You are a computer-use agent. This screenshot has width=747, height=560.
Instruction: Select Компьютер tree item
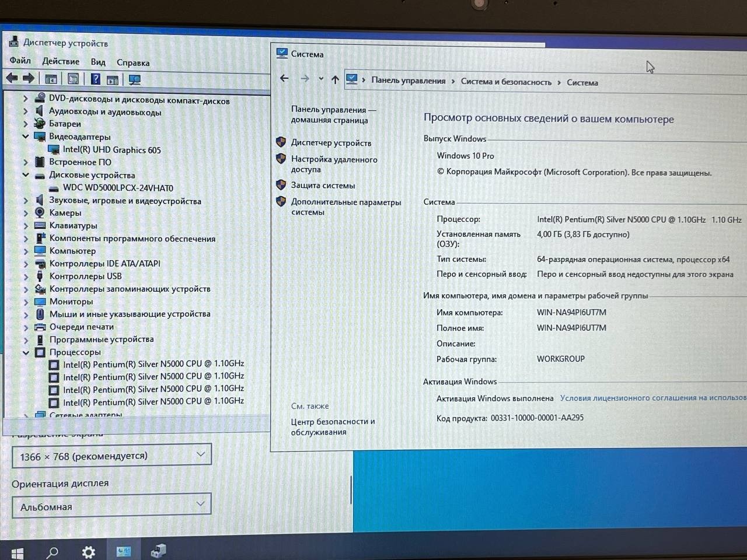tap(72, 251)
